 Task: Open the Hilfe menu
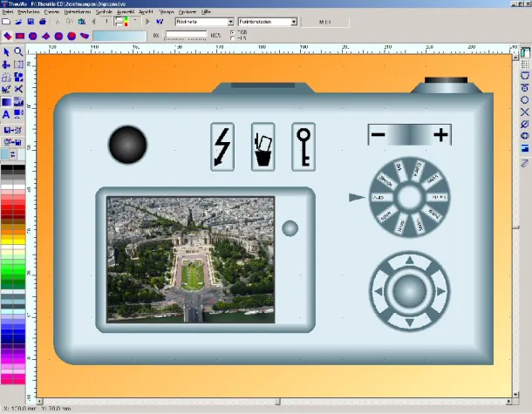[206, 13]
